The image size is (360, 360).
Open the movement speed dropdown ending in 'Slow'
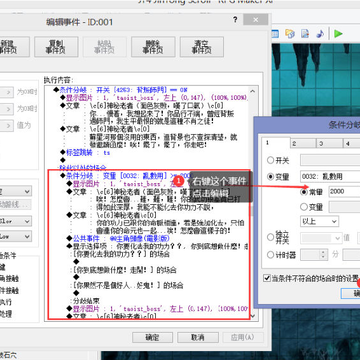16,221
